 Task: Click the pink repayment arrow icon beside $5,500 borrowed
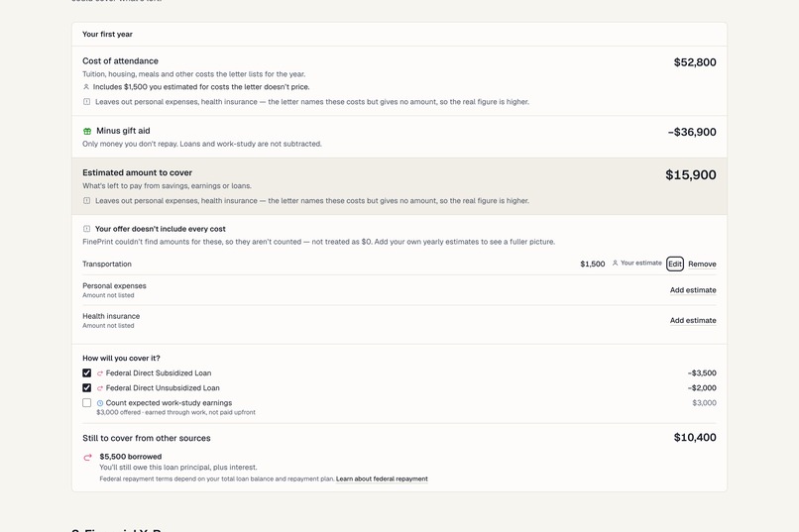point(87,457)
